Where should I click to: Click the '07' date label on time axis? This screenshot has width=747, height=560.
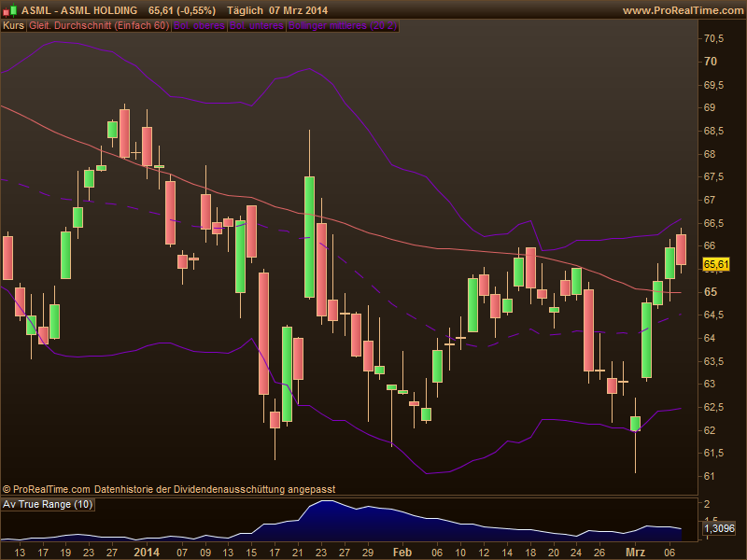point(182,553)
